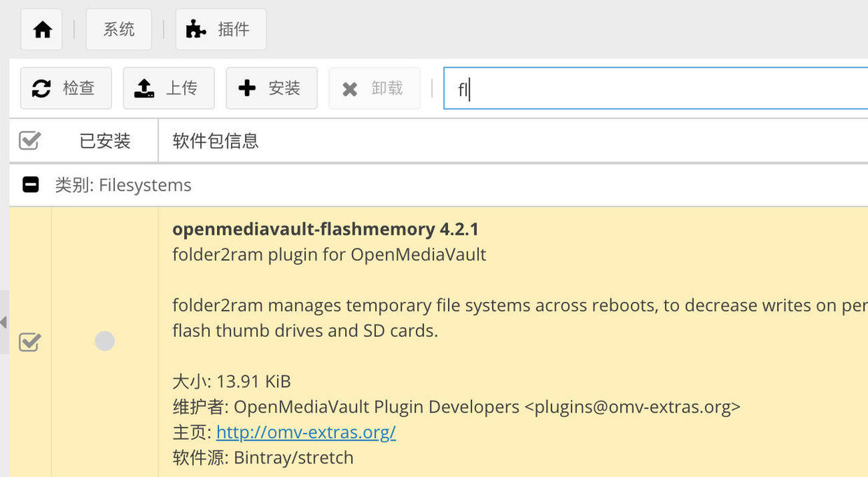868x477 pixels.
Task: Expand the collapsed left side panel arrow
Action: [x=3, y=322]
